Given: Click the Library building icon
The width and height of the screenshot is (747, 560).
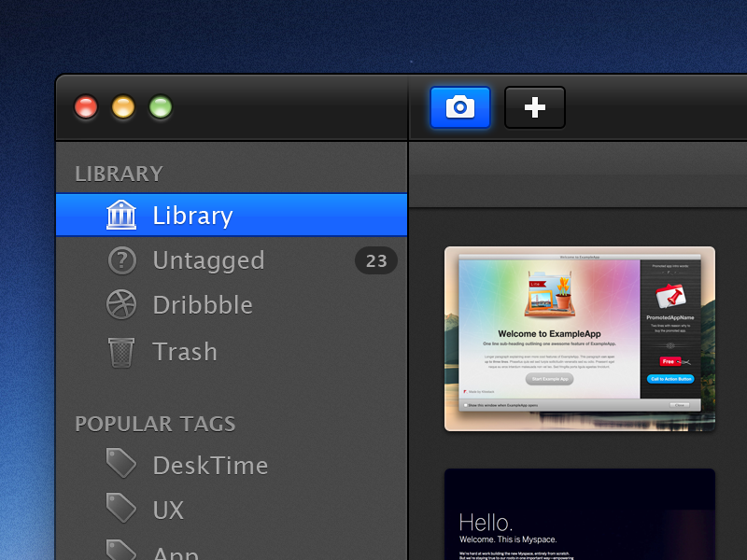Looking at the screenshot, I should coord(121,215).
